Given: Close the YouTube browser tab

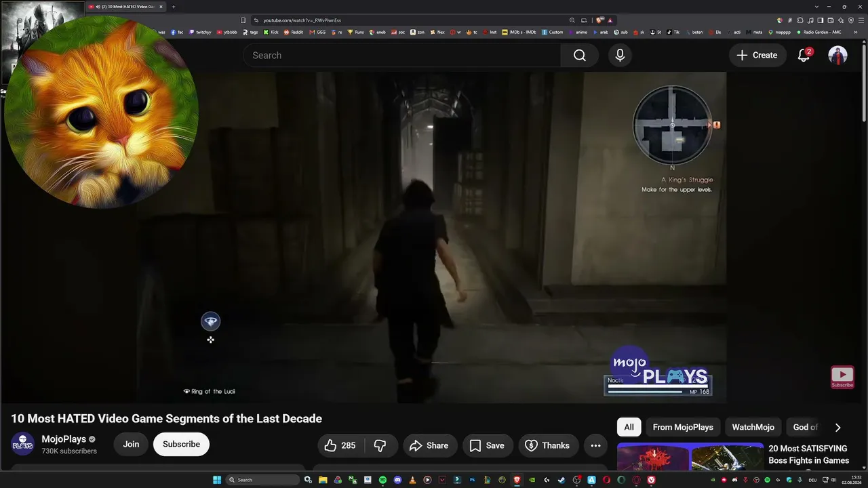Looking at the screenshot, I should pos(161,7).
